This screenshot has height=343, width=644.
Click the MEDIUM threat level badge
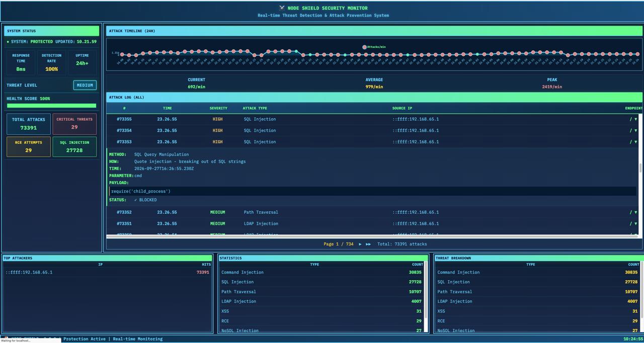click(x=85, y=85)
